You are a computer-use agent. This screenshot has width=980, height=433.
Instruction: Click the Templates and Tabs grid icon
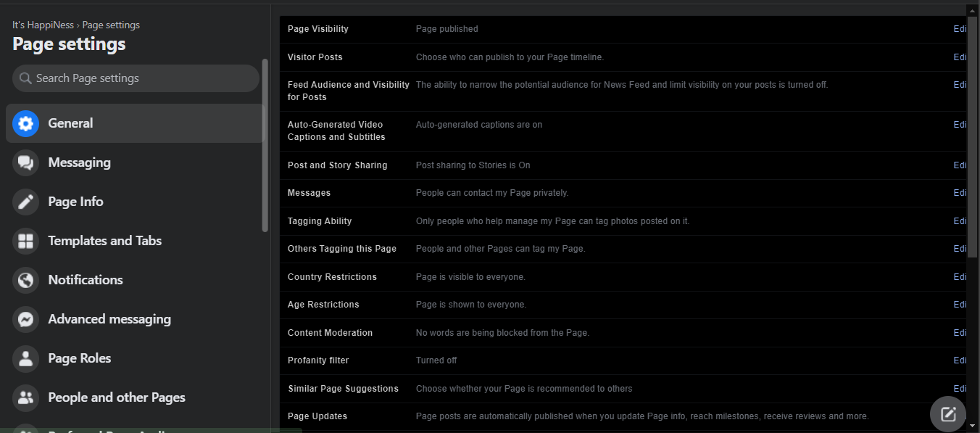click(25, 241)
